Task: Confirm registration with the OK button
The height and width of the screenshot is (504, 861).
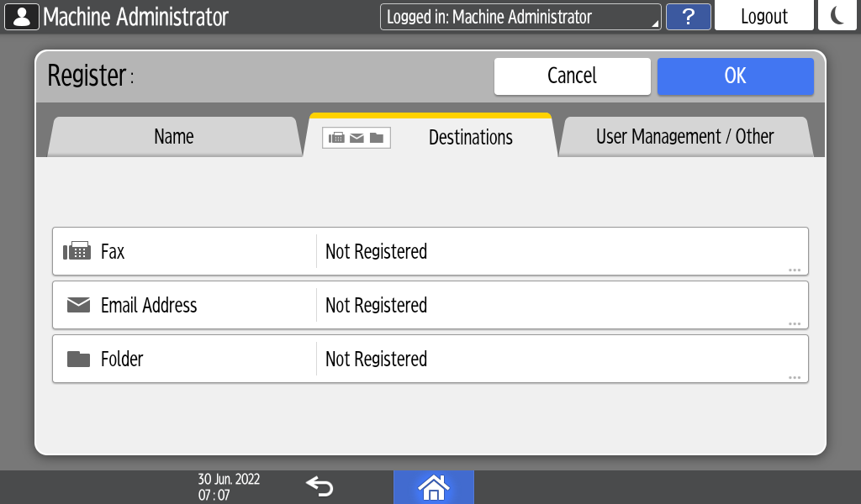Action: 735,76
